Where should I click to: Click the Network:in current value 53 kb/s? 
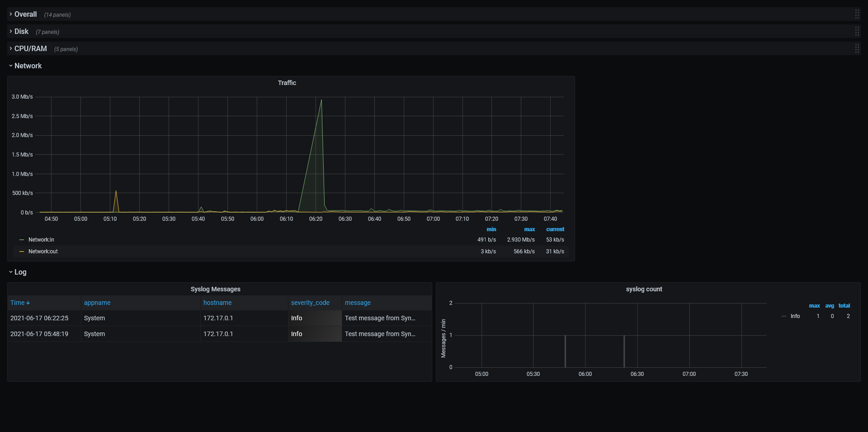555,240
